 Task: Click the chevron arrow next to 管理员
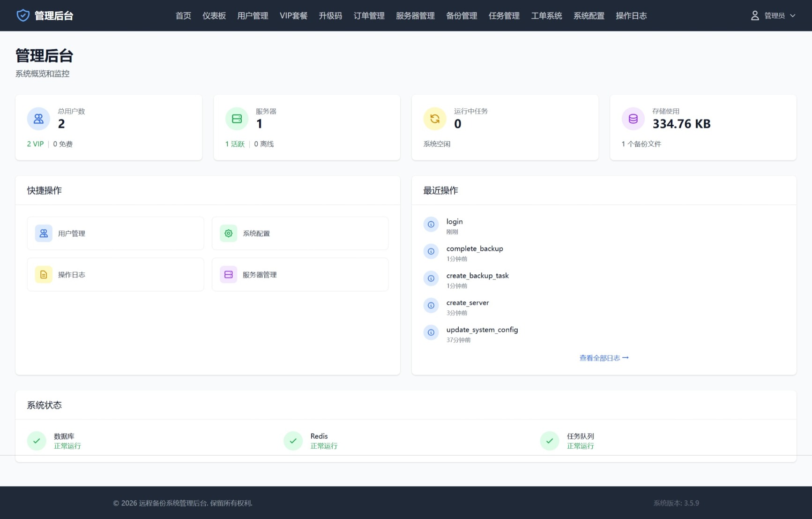coord(793,15)
